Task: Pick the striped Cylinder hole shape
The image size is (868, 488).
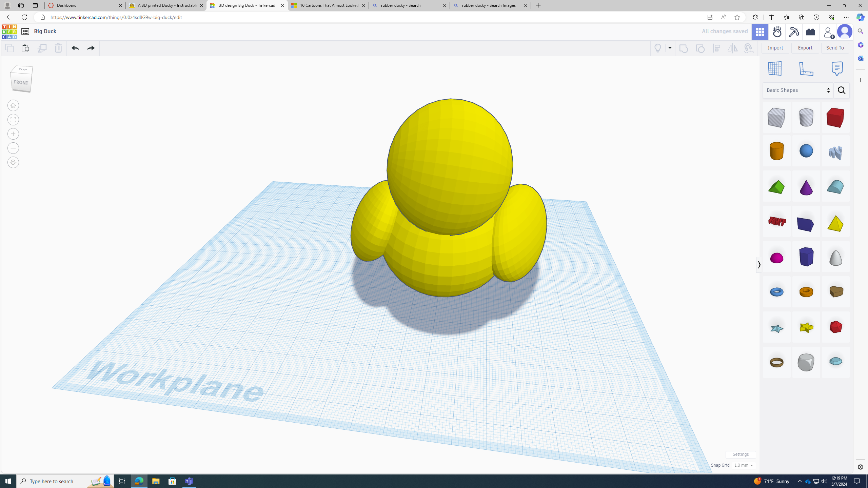Action: (x=806, y=117)
